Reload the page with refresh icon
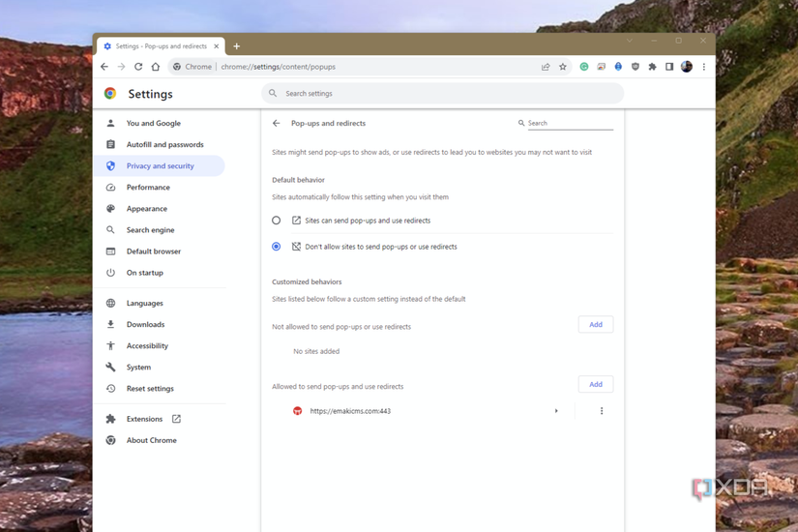 pos(138,67)
